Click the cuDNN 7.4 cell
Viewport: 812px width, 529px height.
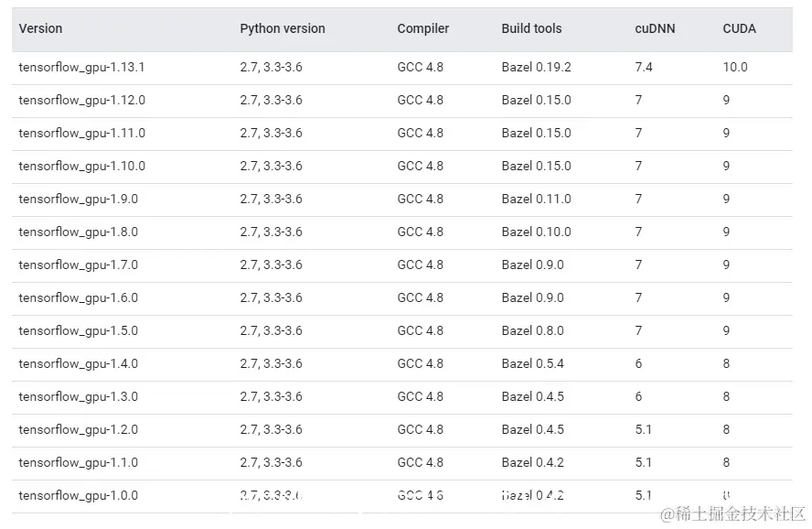coord(644,67)
